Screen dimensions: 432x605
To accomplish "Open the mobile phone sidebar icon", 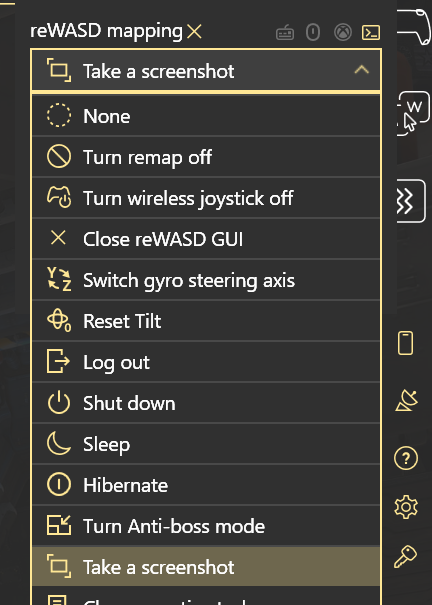I will coord(405,343).
